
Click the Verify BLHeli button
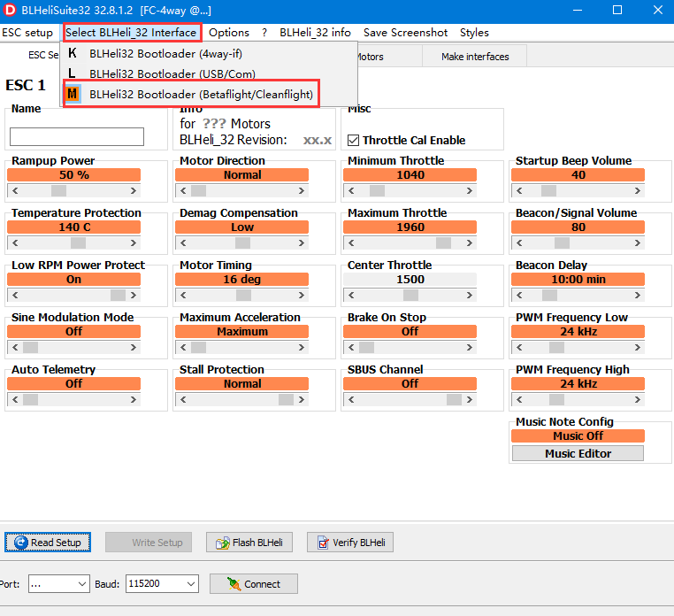tap(350, 543)
